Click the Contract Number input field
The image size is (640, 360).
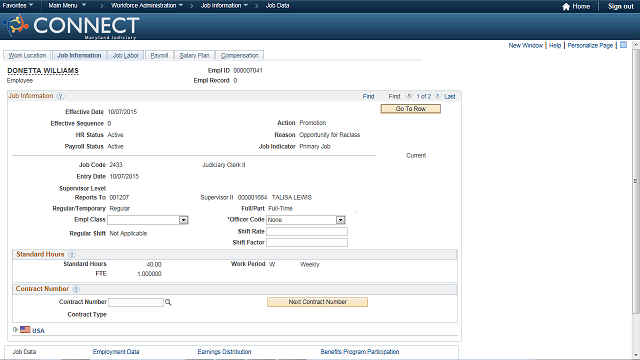point(136,302)
